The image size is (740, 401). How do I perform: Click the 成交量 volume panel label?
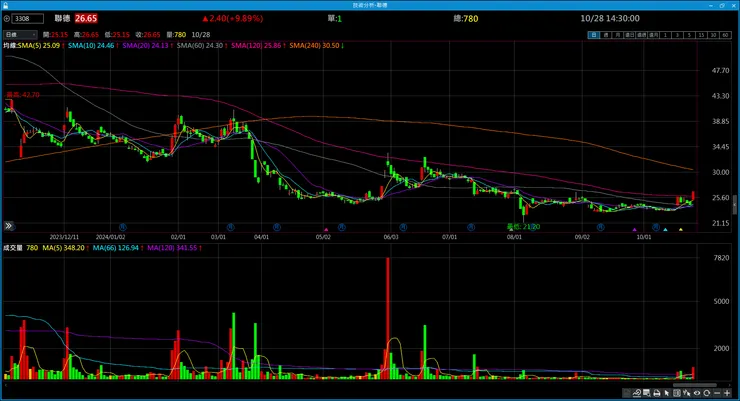(x=13, y=248)
